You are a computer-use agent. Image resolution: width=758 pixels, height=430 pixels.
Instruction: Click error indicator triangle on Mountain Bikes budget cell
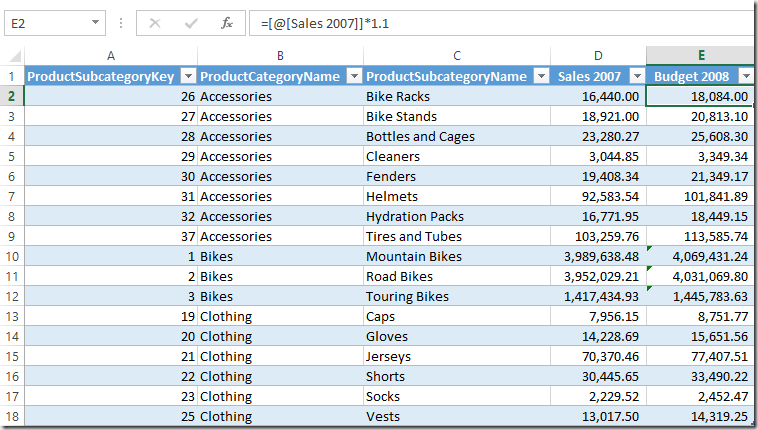pos(649,249)
